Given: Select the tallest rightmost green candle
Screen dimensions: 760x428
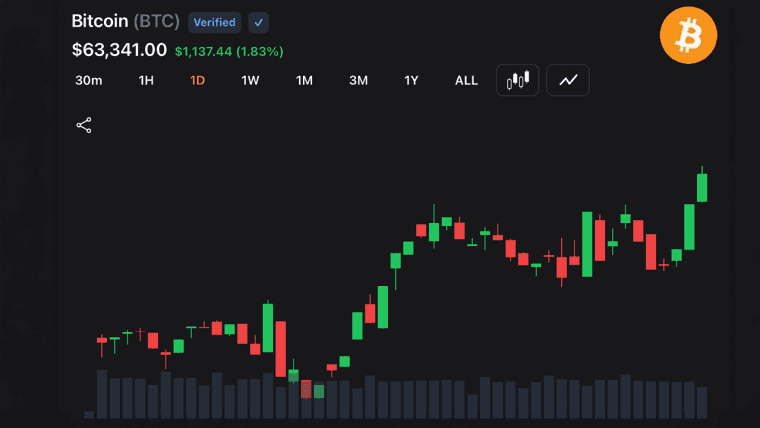Looking at the screenshot, I should click(x=702, y=188).
